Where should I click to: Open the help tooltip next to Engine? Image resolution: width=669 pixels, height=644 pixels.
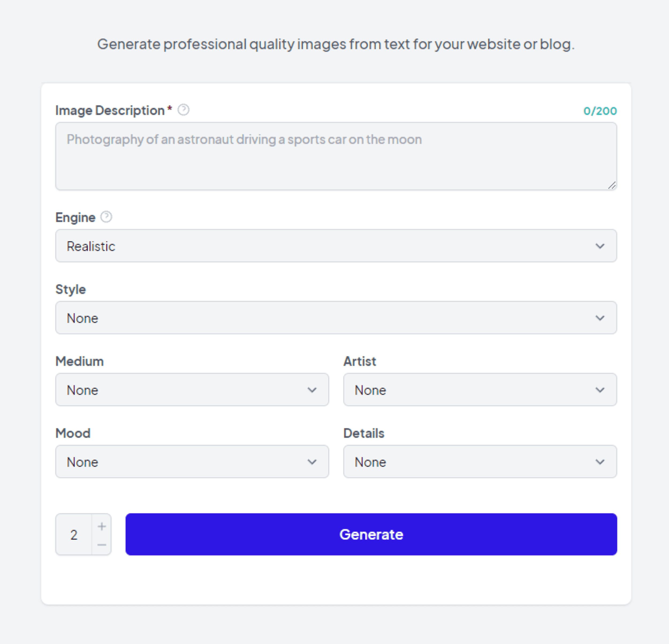coord(107,217)
